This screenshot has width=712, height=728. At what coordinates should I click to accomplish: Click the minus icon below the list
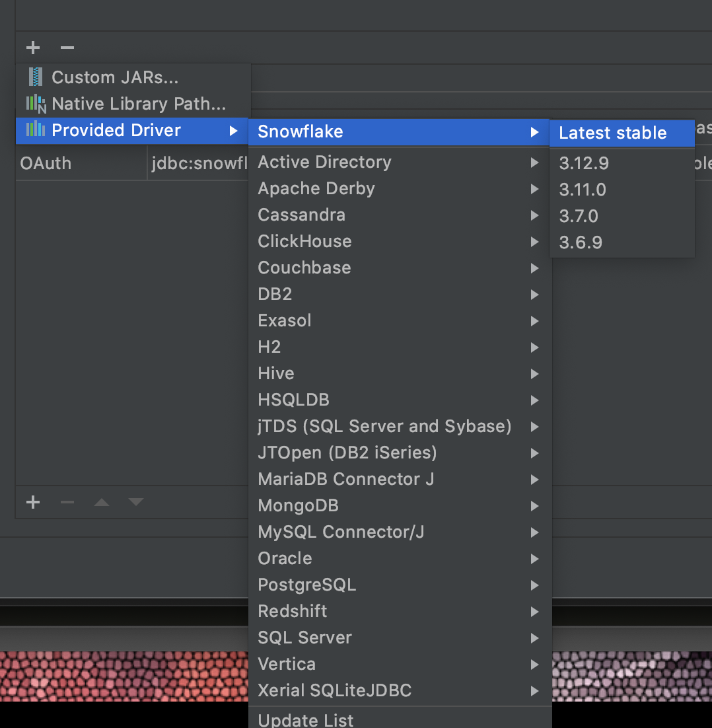pos(67,502)
